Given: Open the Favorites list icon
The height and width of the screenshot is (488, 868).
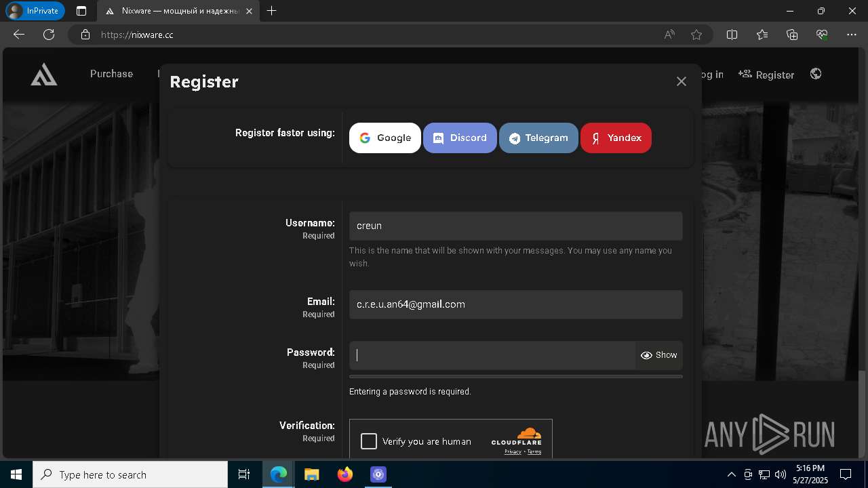Looking at the screenshot, I should pyautogui.click(x=762, y=35).
